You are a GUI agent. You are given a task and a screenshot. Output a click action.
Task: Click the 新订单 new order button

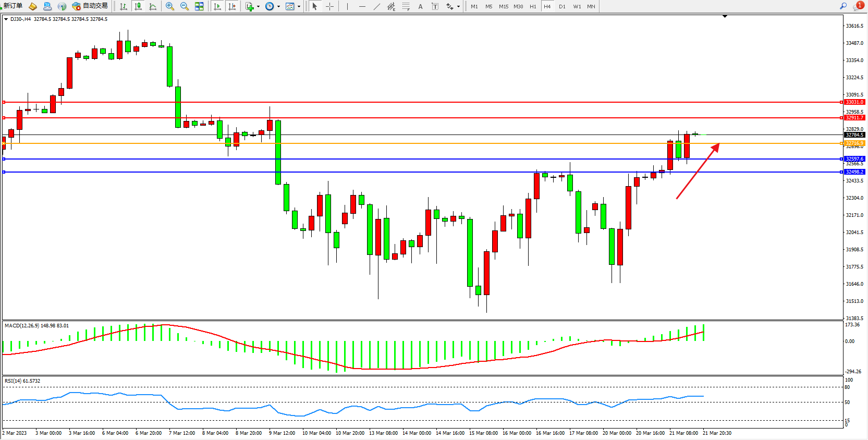[13, 6]
